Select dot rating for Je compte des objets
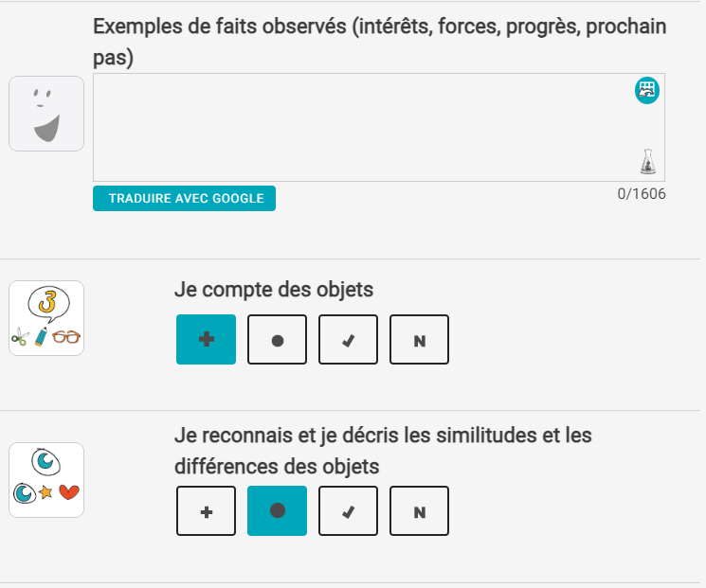The image size is (706, 588). 278,339
